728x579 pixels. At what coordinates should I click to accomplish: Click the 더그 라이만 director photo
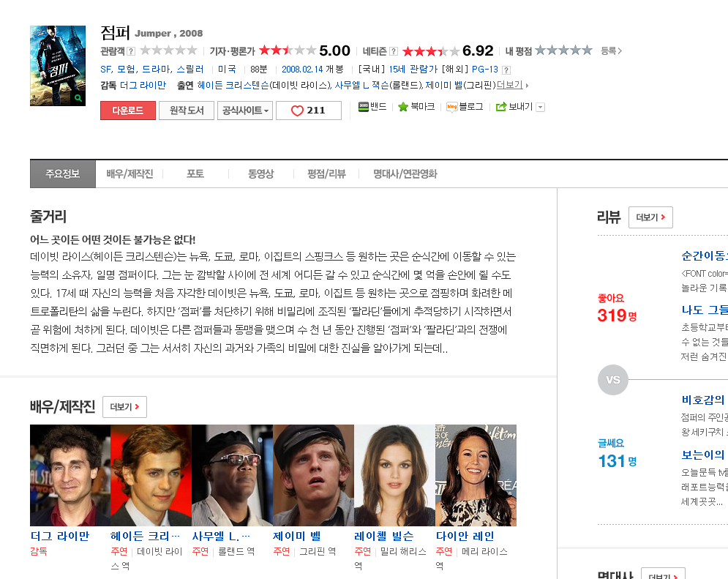coord(70,475)
